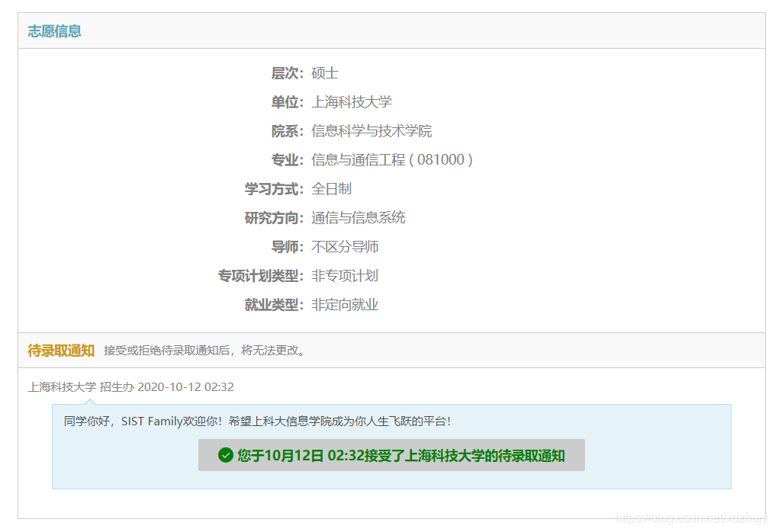Click the 专项计划类型 field label
Image resolution: width=775 pixels, height=532 pixels.
click(261, 276)
